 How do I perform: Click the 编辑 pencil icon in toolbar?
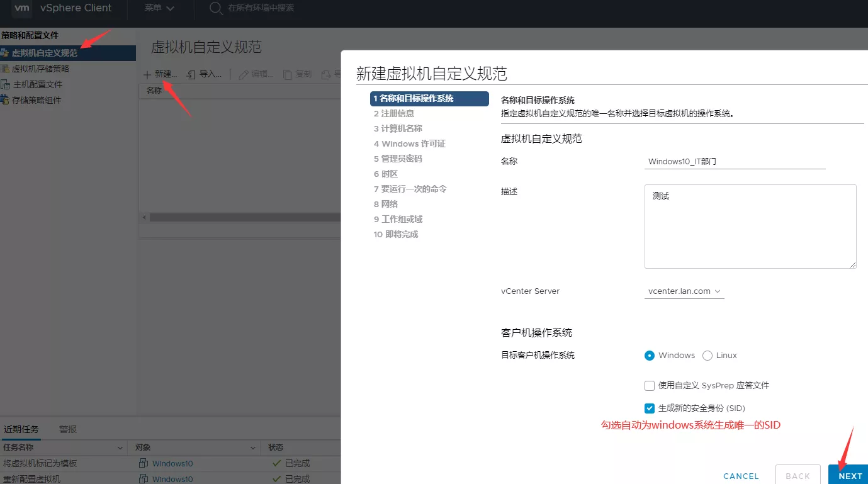pyautogui.click(x=243, y=74)
